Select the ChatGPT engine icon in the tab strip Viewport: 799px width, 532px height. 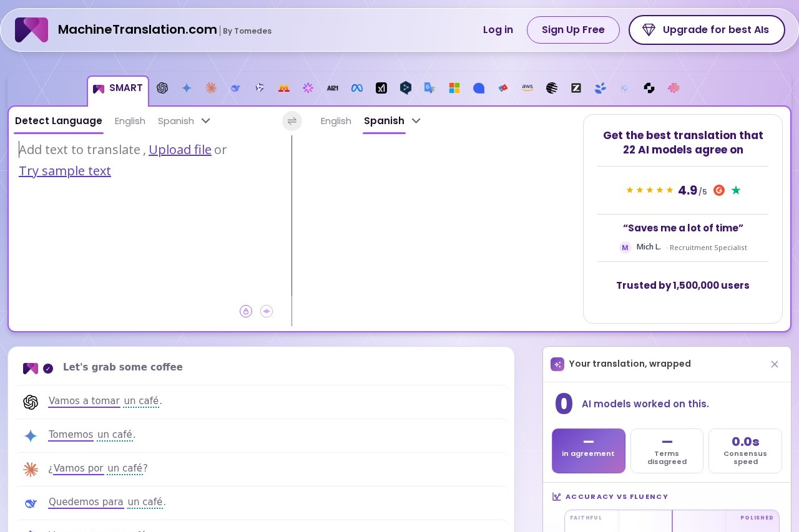pyautogui.click(x=162, y=88)
